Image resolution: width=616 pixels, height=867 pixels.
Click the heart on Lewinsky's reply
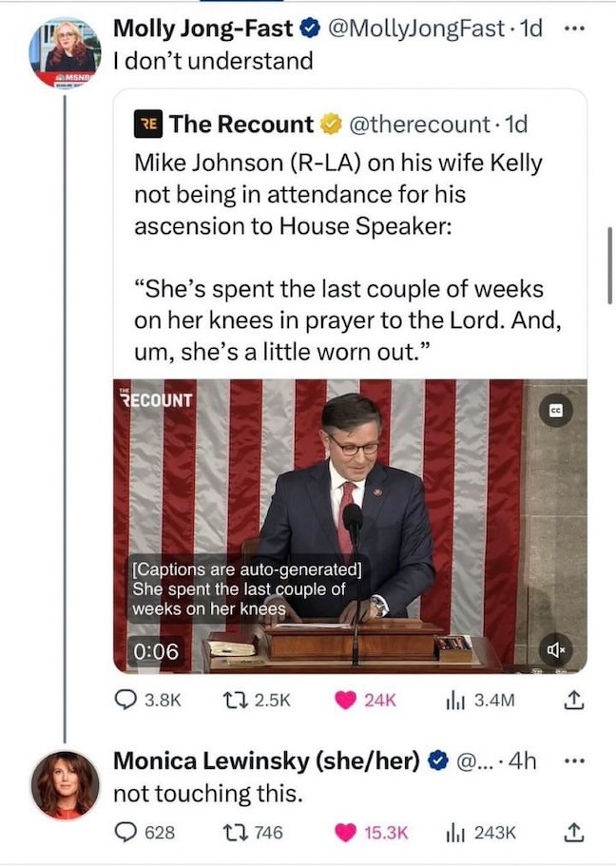[x=347, y=833]
